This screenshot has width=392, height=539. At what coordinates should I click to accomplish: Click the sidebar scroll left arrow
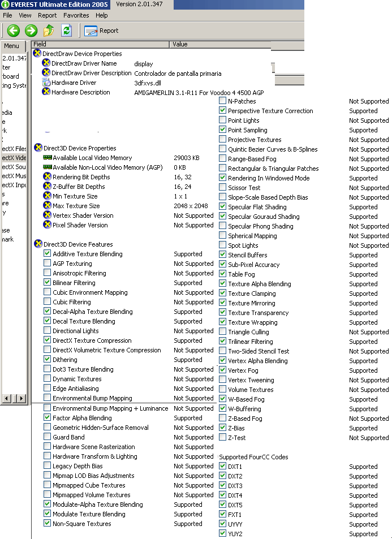point(6,398)
